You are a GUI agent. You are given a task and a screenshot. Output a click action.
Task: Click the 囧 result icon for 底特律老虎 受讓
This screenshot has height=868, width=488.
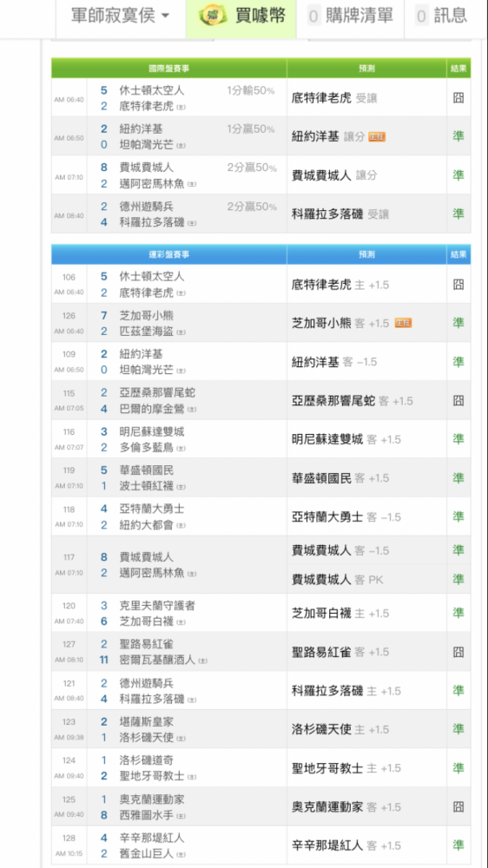458,98
